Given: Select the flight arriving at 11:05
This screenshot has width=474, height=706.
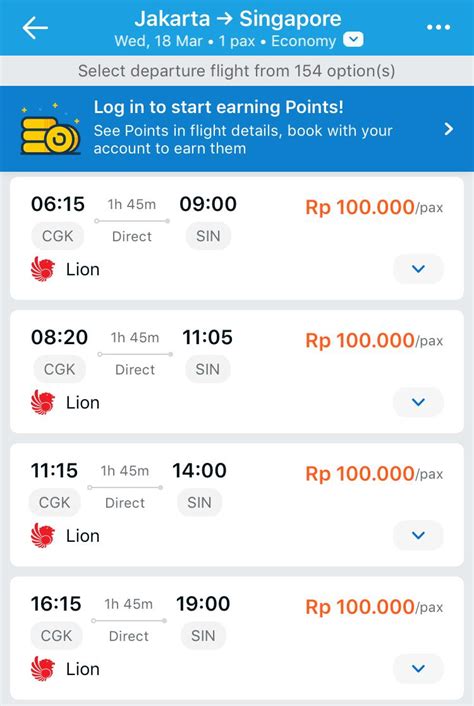Looking at the screenshot, I should coord(237,371).
